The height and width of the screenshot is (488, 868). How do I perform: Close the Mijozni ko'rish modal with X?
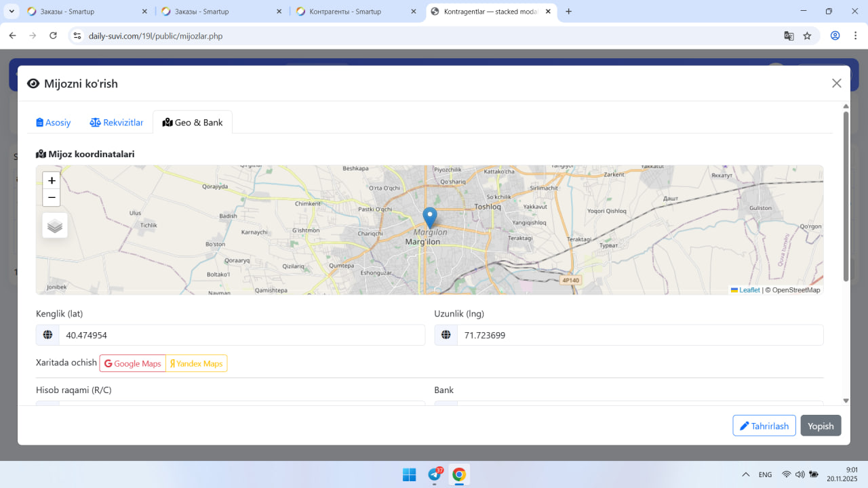point(836,83)
